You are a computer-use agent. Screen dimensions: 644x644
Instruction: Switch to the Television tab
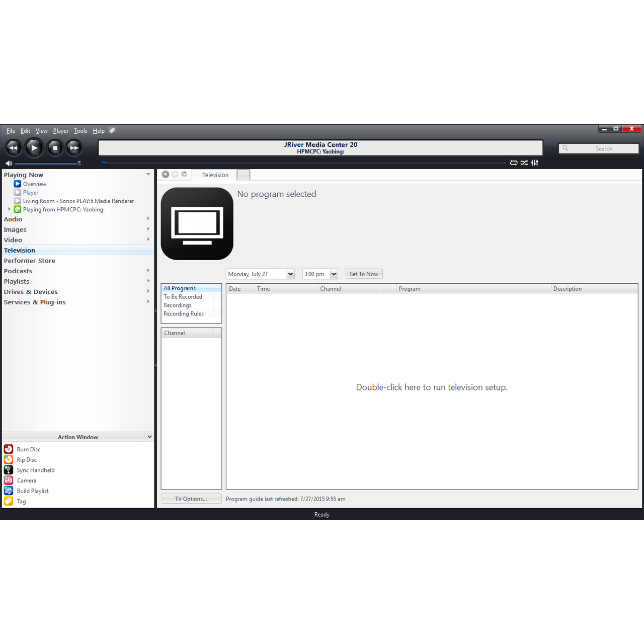coord(215,175)
